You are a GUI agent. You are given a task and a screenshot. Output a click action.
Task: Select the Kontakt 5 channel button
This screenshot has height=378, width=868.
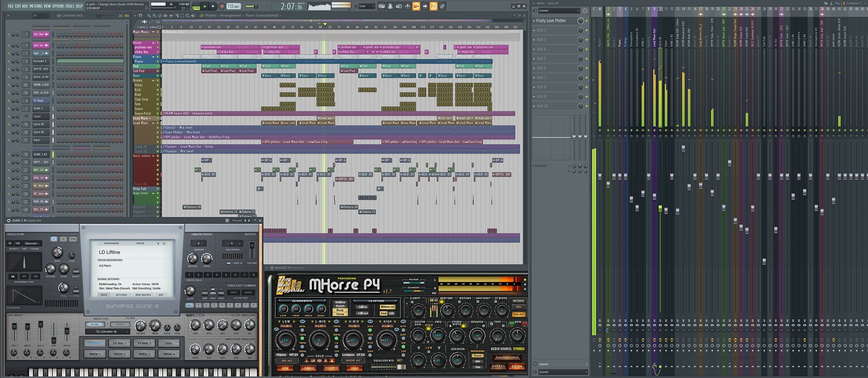(41, 61)
